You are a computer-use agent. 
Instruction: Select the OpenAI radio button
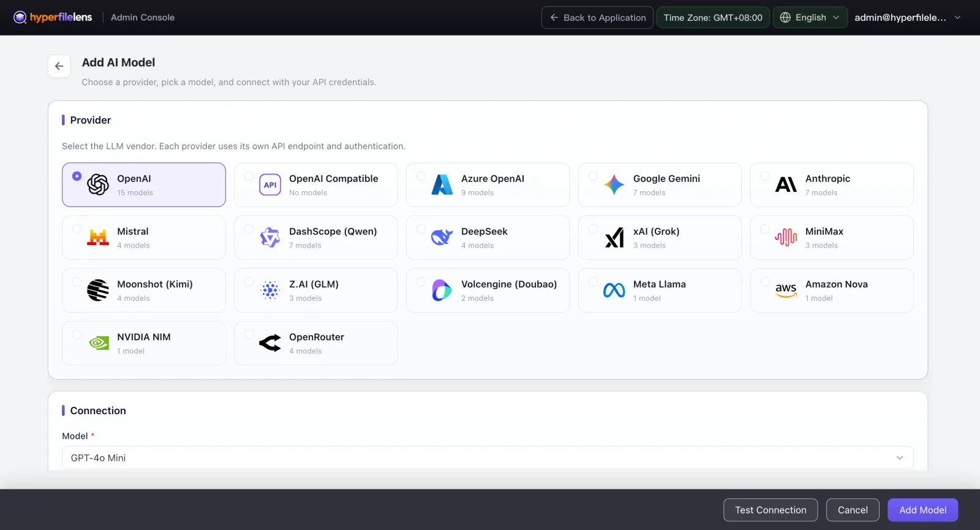click(77, 176)
